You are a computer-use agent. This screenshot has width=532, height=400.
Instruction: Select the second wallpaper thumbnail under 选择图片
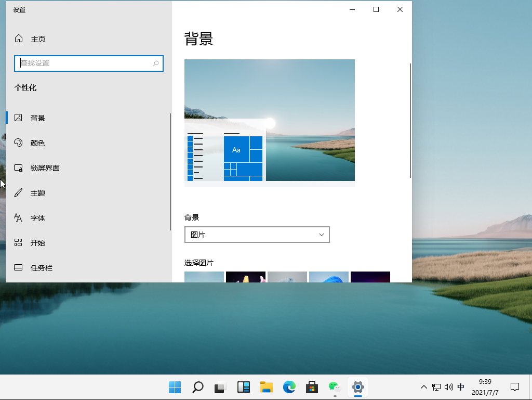click(245, 277)
